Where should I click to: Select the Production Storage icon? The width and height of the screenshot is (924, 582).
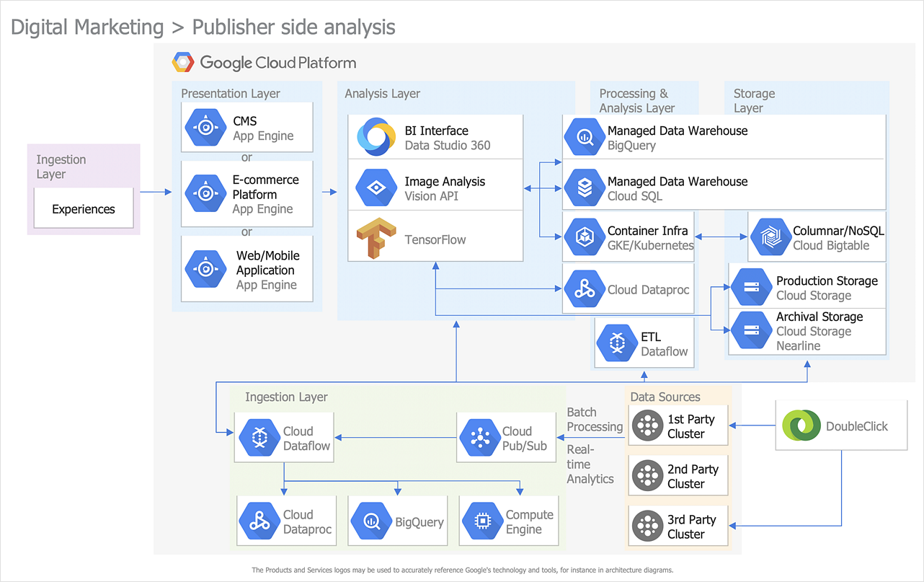click(x=752, y=288)
